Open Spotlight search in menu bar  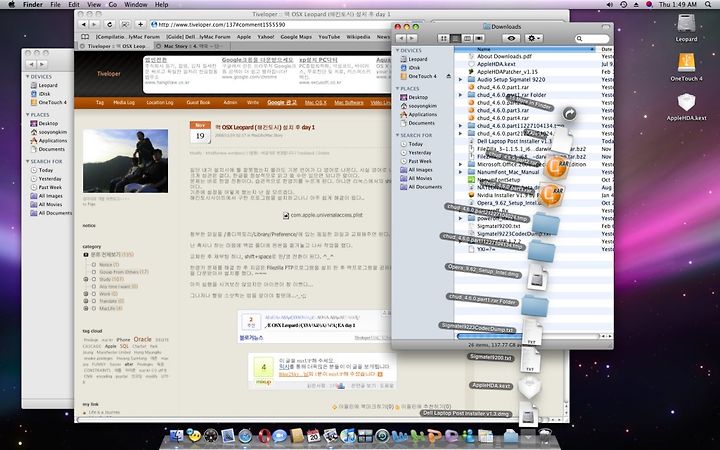click(x=707, y=4)
